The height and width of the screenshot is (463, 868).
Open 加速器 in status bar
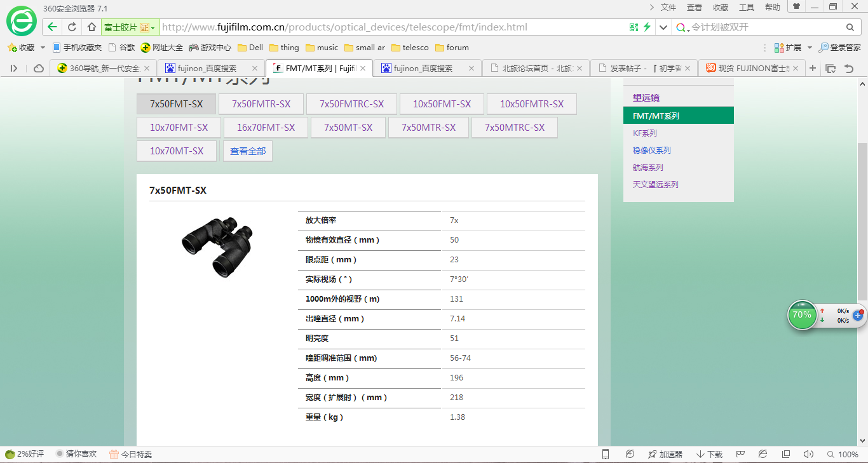(665, 454)
